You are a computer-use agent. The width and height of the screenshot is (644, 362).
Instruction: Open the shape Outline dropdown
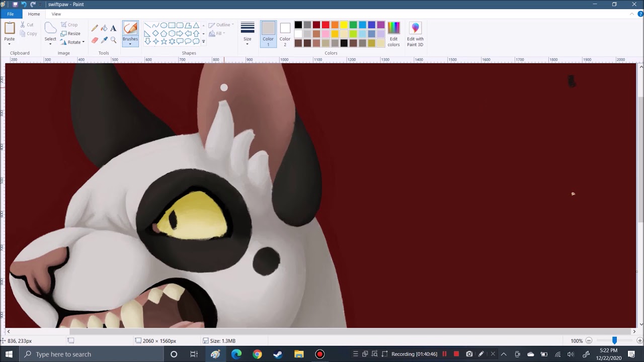(x=221, y=25)
